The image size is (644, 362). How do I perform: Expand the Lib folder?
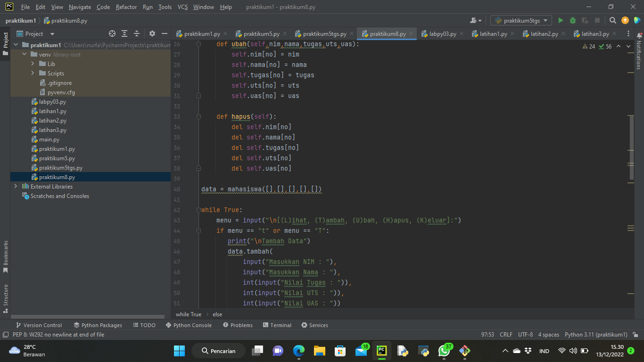[33, 64]
